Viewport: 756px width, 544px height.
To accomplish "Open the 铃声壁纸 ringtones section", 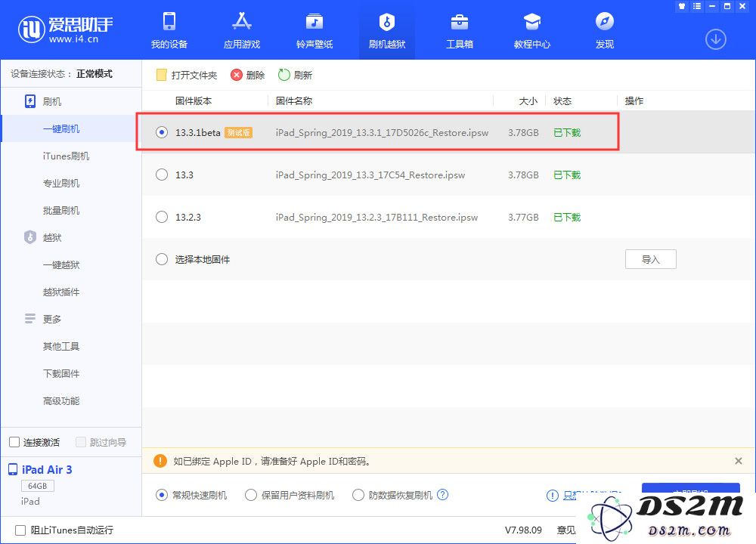I will click(x=314, y=31).
